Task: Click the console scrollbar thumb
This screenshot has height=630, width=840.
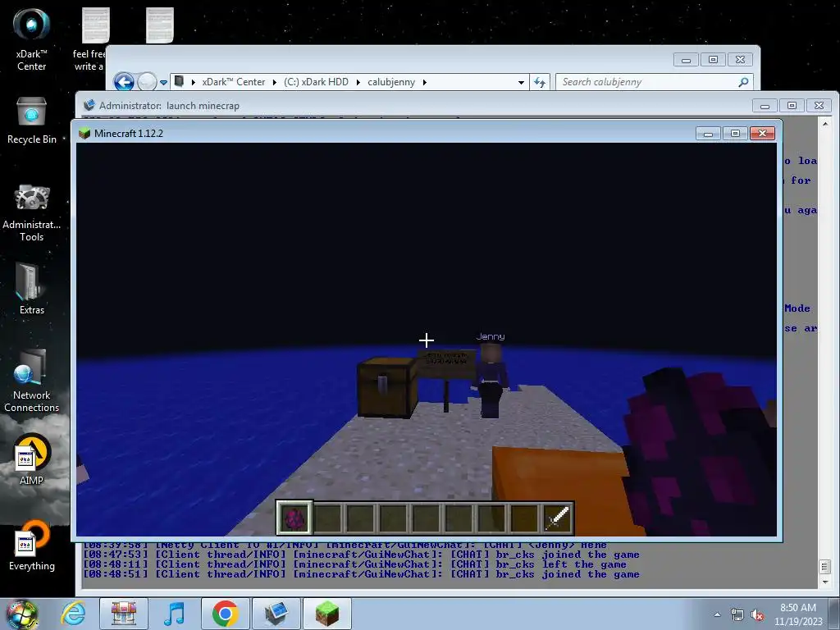Action: tap(824, 566)
